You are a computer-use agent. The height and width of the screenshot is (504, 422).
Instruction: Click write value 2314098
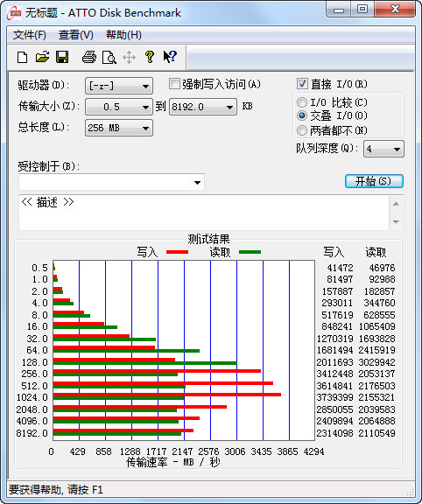click(334, 433)
